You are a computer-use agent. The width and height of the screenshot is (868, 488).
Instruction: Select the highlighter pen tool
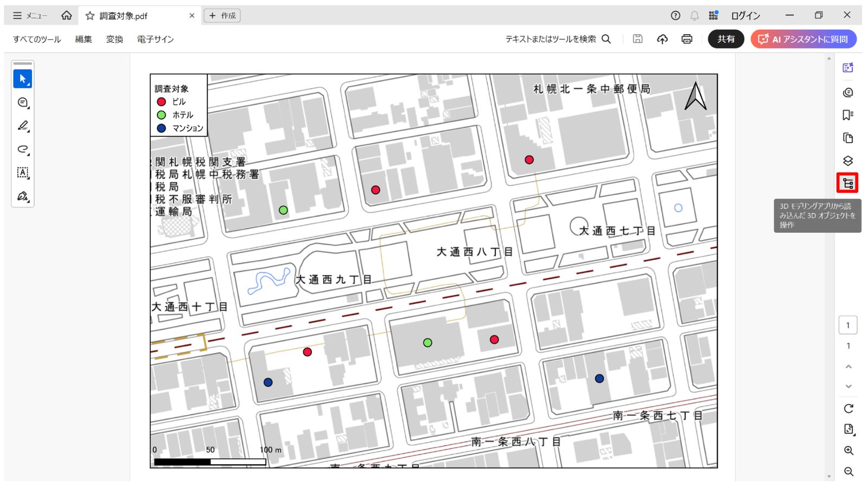(23, 126)
